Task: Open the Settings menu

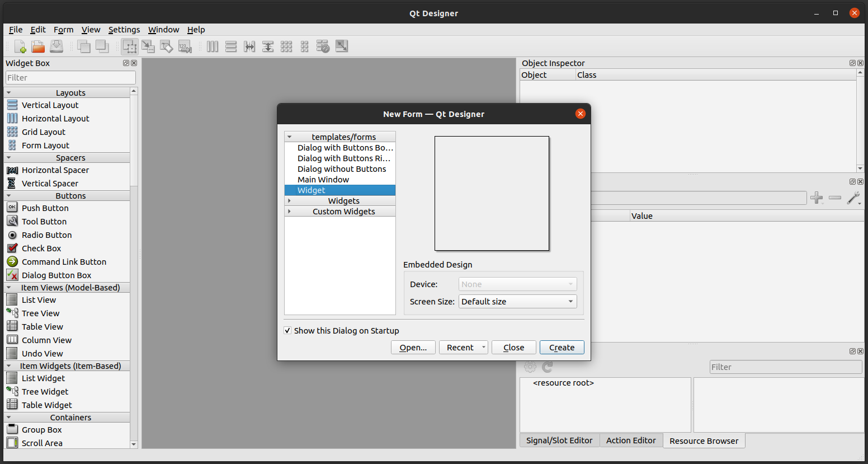Action: 124,30
